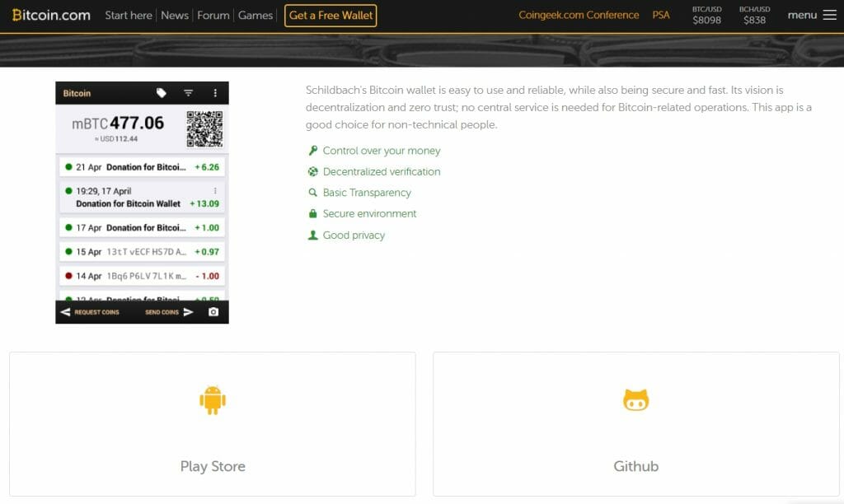Viewport: 844px width, 504px height.
Task: Click the Control over your money feature text
Action: 382,151
